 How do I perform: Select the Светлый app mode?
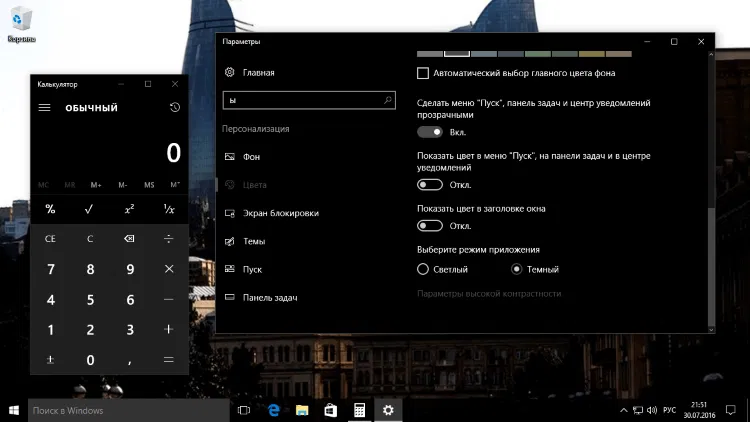point(423,269)
